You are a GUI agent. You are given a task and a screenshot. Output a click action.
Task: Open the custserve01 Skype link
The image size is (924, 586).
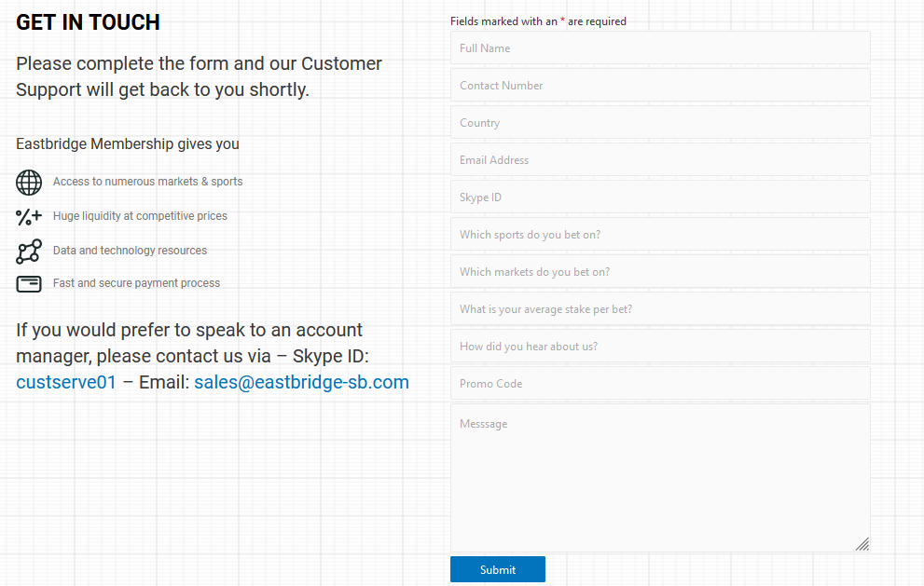click(66, 382)
